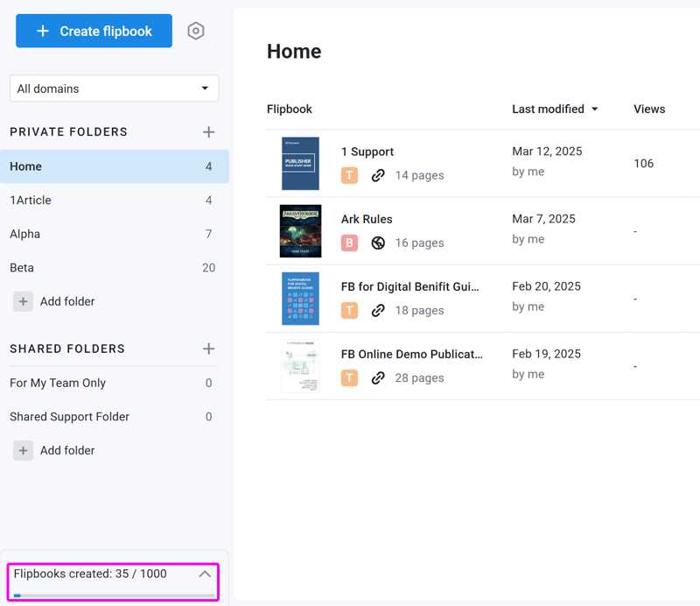Click the Feb 19, 2025 date
The image size is (700, 606).
(x=546, y=354)
